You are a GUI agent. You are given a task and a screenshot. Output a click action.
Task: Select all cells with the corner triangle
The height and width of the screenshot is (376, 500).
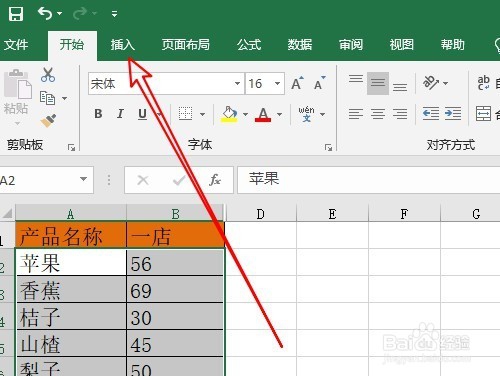coord(7,213)
